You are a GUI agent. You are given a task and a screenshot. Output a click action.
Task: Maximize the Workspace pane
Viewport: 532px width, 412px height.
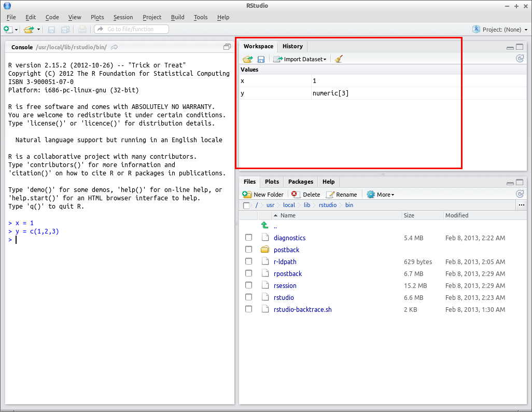pyautogui.click(x=520, y=47)
